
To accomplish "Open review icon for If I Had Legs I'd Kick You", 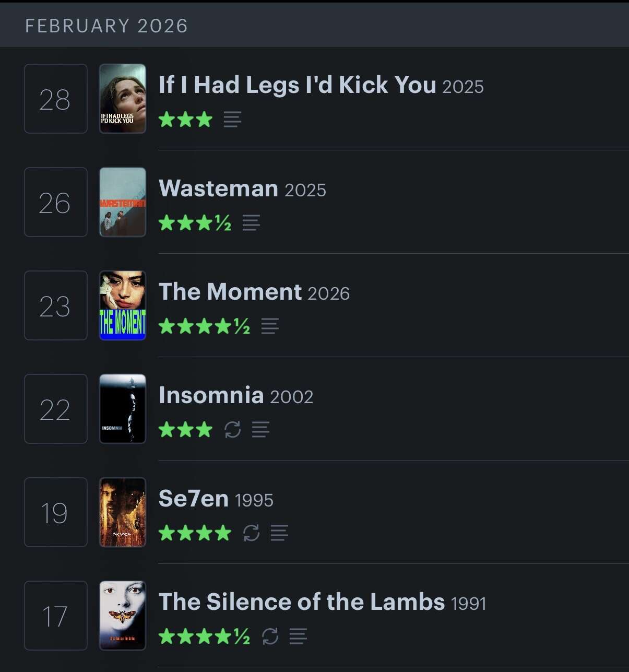I will tap(232, 120).
